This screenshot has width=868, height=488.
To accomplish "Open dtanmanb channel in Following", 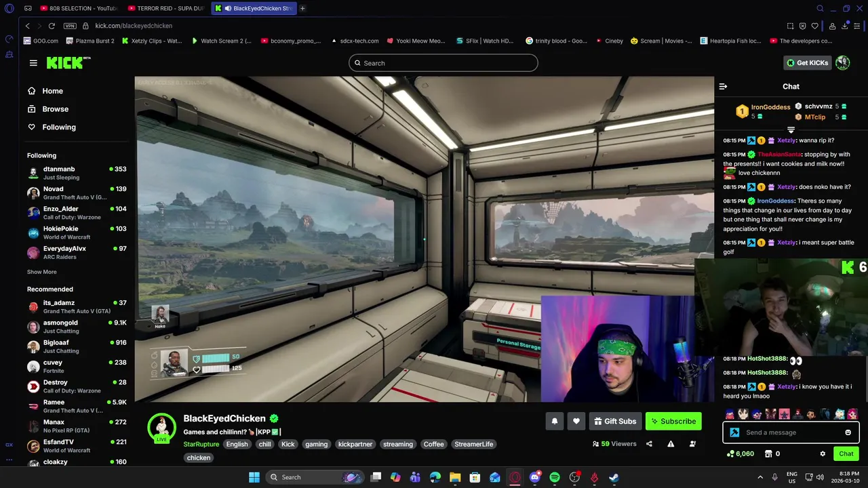I will [x=77, y=173].
